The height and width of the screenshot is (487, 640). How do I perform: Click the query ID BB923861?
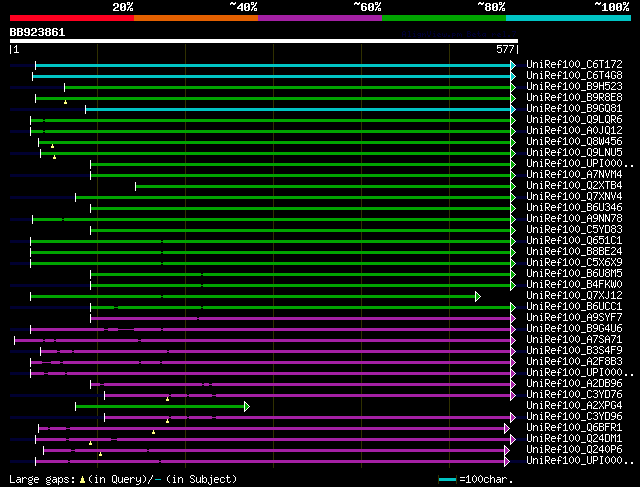point(38,32)
